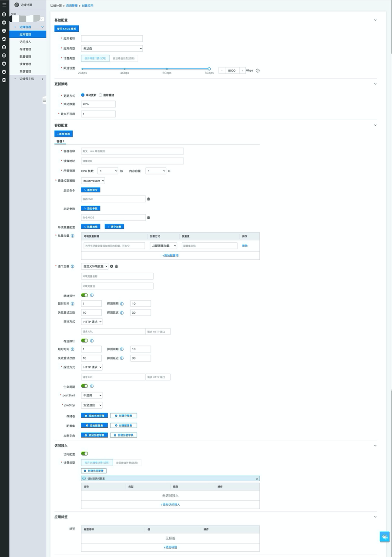
Task: Click the floating support chat icon
Action: pos(385,537)
